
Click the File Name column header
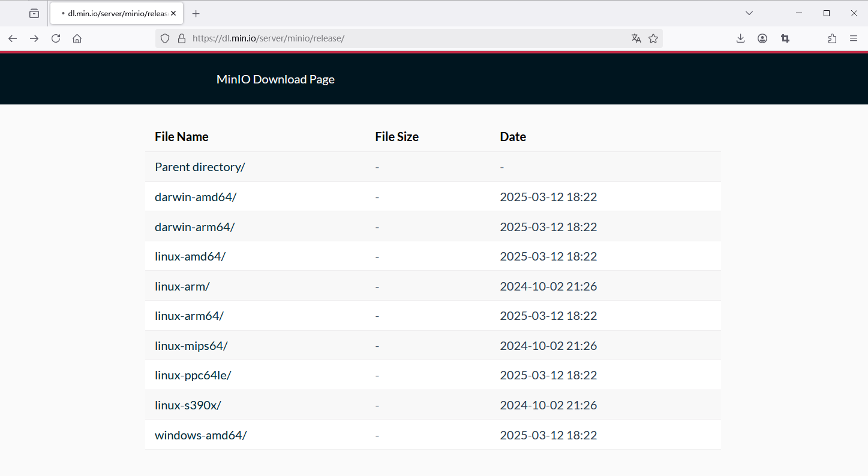coord(182,137)
